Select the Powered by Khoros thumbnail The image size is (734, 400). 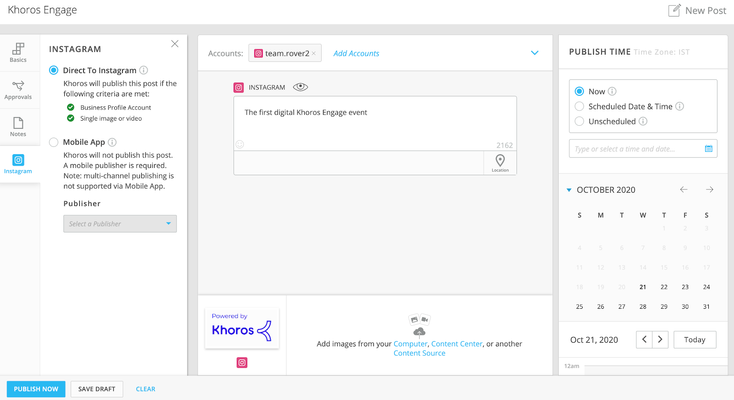tap(242, 328)
